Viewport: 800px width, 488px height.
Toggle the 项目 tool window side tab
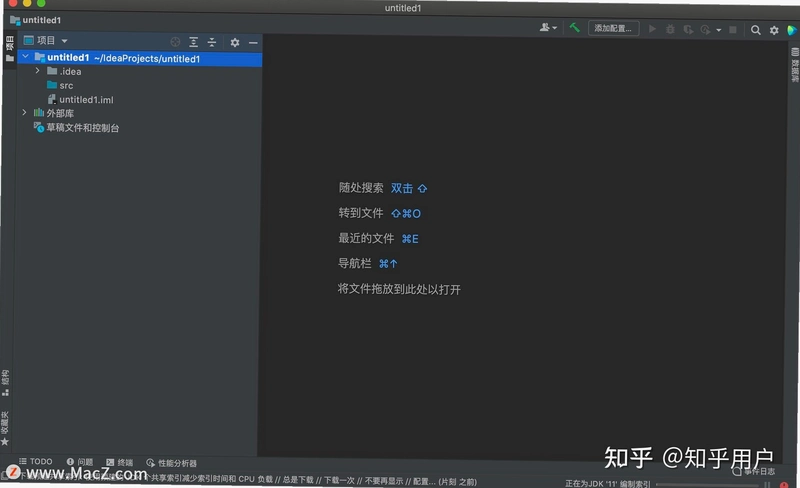tap(9, 48)
